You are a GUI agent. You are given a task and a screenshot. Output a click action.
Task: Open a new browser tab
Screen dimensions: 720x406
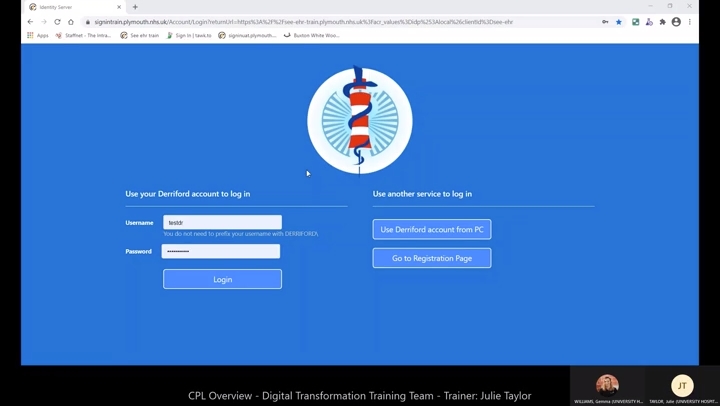coord(135,7)
